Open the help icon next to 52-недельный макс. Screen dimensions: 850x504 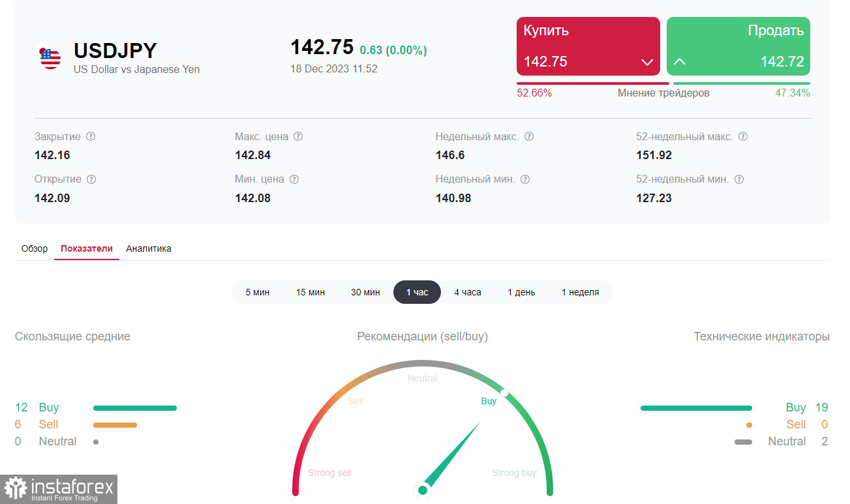click(x=743, y=137)
